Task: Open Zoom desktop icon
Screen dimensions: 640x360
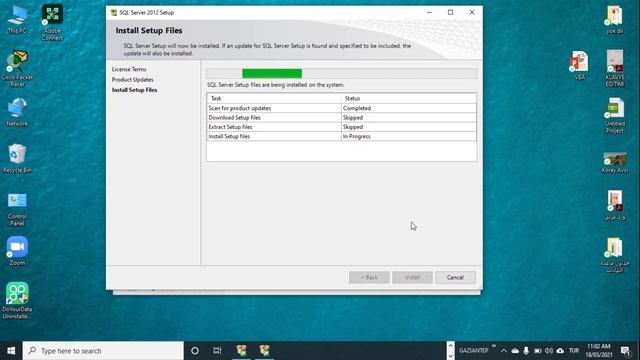Action: tap(17, 251)
